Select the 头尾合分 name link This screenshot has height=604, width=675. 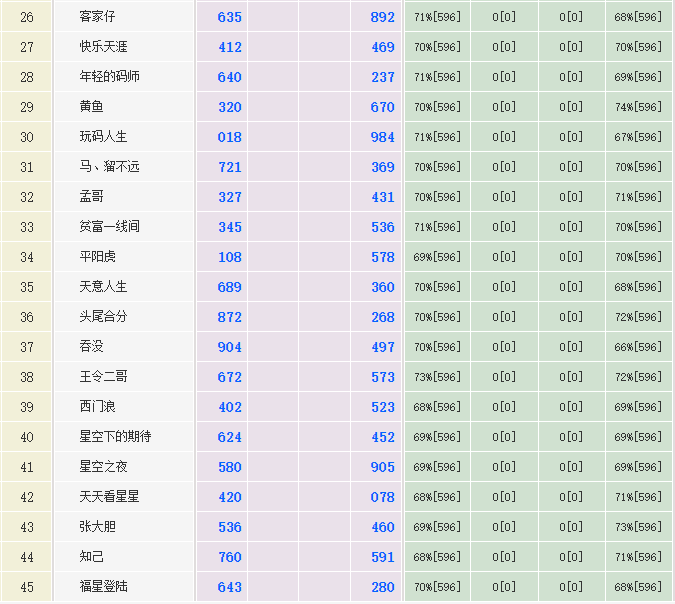pyautogui.click(x=104, y=317)
